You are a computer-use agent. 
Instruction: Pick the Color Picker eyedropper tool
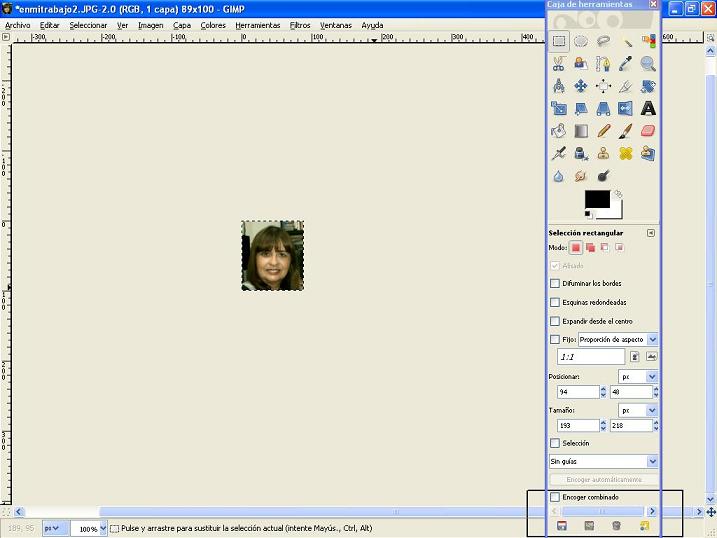click(626, 64)
